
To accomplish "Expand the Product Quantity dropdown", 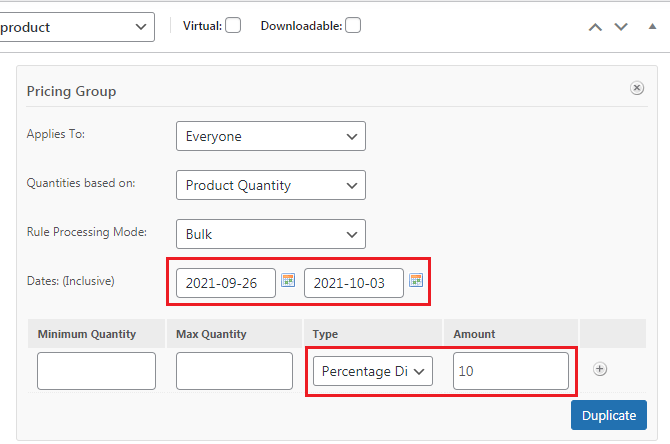I will (271, 185).
